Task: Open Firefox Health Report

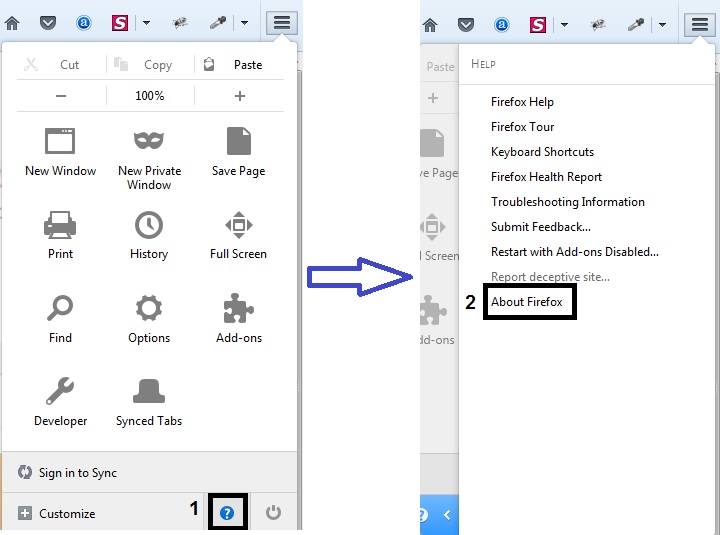Action: (546, 177)
